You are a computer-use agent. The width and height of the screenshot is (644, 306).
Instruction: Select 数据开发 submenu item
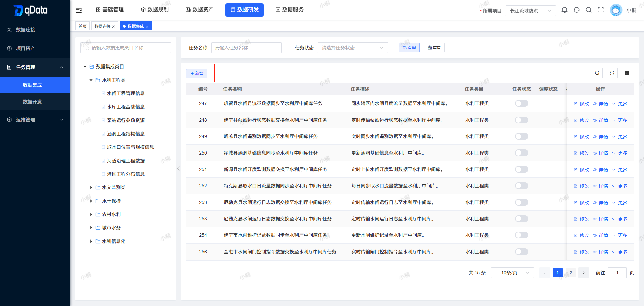tap(35, 102)
